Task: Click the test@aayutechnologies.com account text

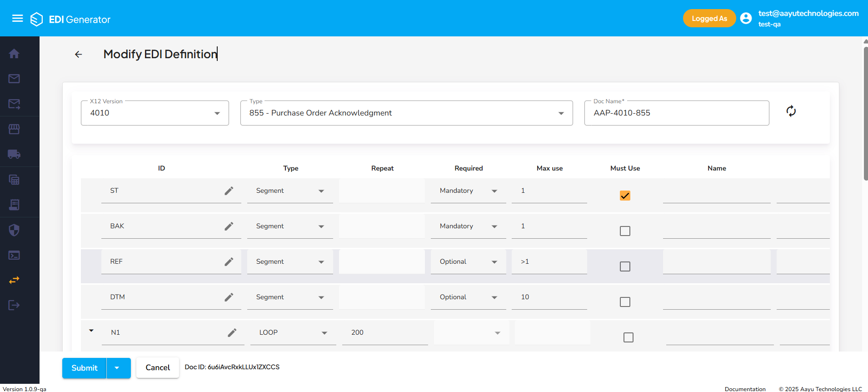Action: [808, 13]
